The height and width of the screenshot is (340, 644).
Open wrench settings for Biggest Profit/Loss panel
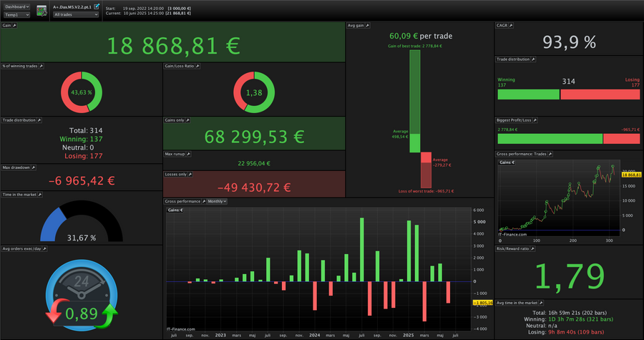(x=535, y=120)
